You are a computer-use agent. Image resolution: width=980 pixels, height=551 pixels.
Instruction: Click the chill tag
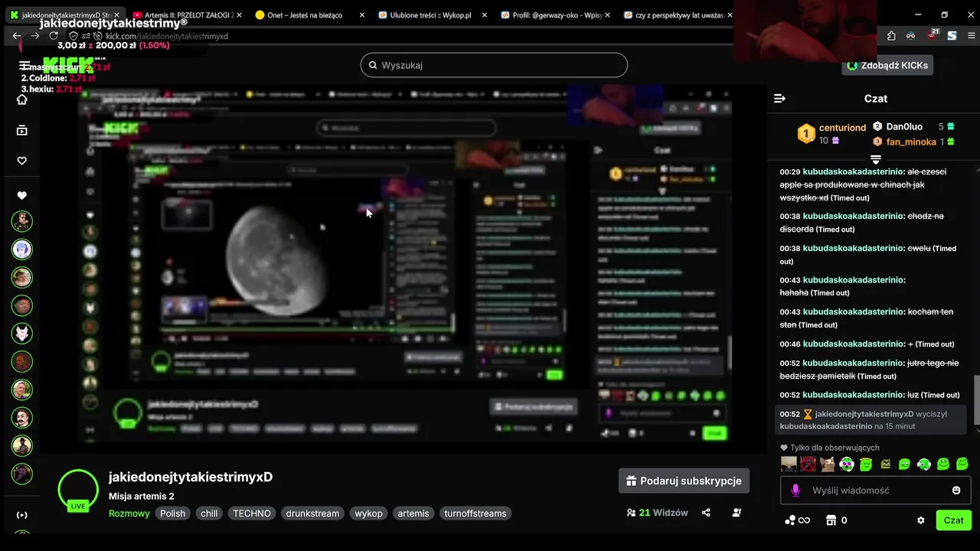tap(209, 514)
